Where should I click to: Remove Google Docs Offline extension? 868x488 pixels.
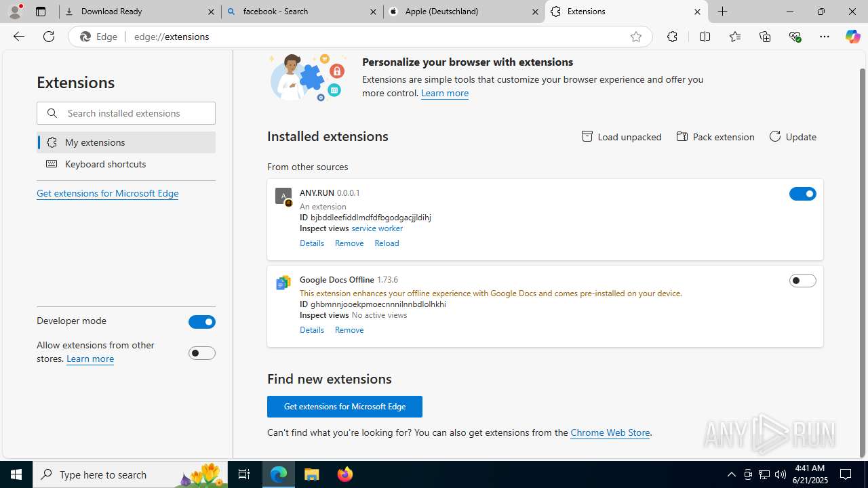pyautogui.click(x=349, y=330)
